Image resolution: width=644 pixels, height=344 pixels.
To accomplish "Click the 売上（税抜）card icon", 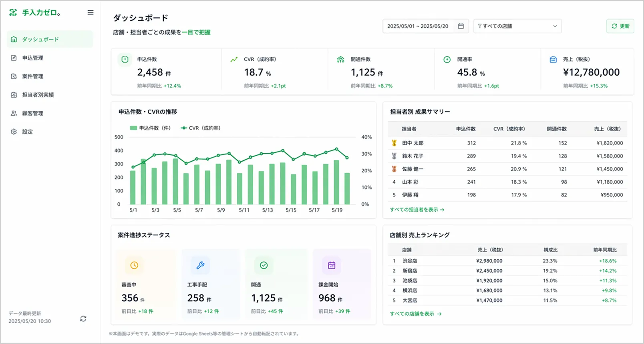I will (553, 60).
